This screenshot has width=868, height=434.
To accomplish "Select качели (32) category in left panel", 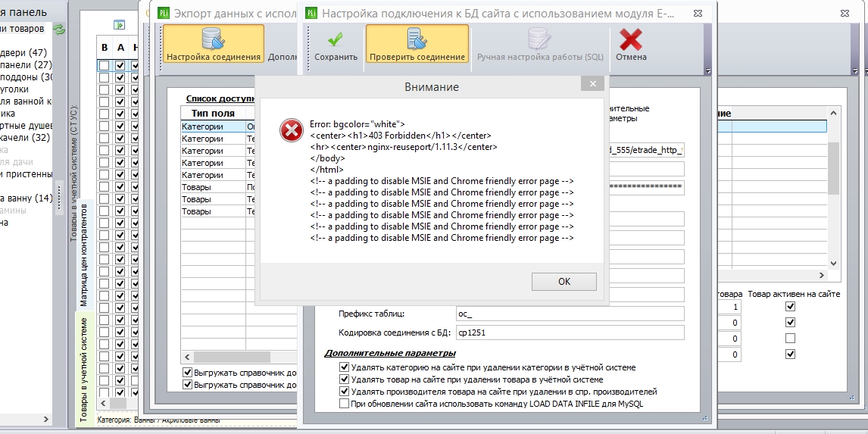I will tap(25, 137).
